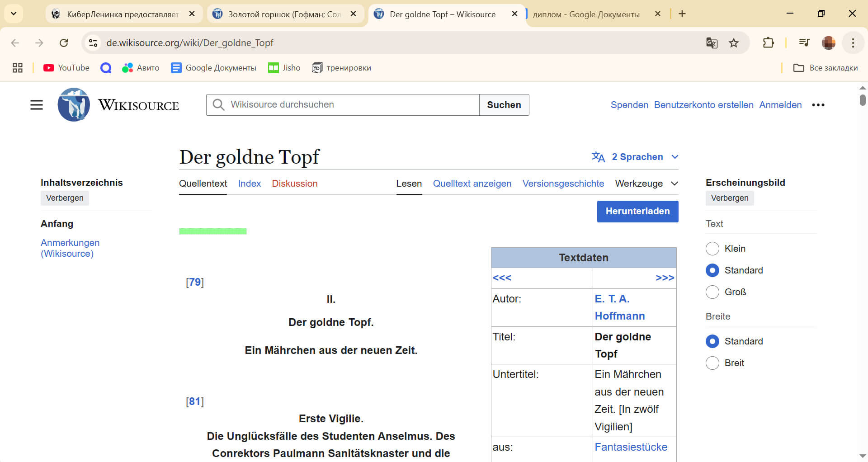Select the Quelltext anzeigen tab

472,184
